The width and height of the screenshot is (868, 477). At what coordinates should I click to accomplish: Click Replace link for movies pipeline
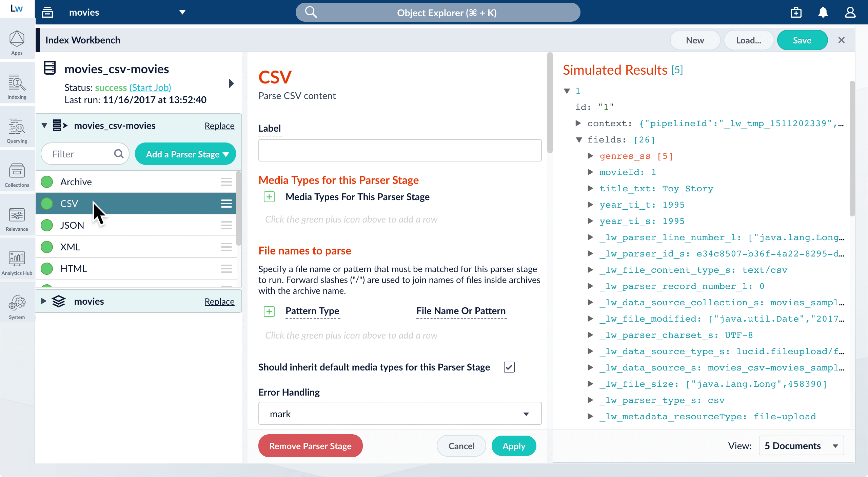click(219, 302)
